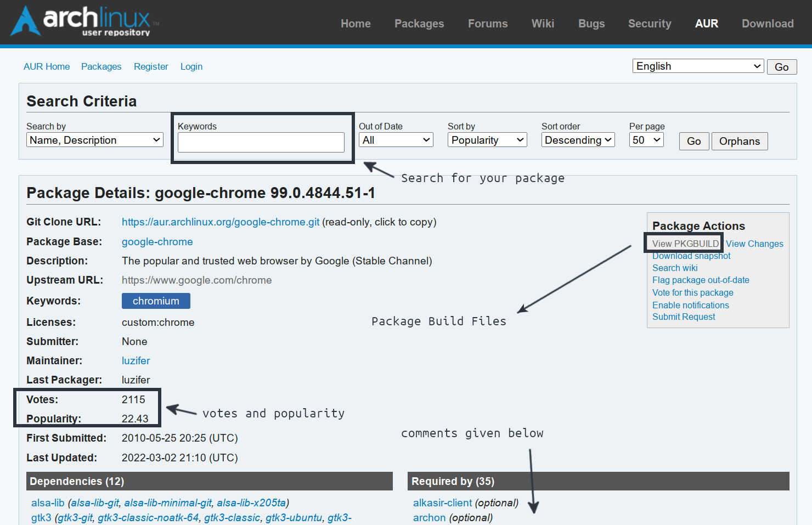Focus the Keywords search field
Screen dimensions: 812x525
coord(261,142)
